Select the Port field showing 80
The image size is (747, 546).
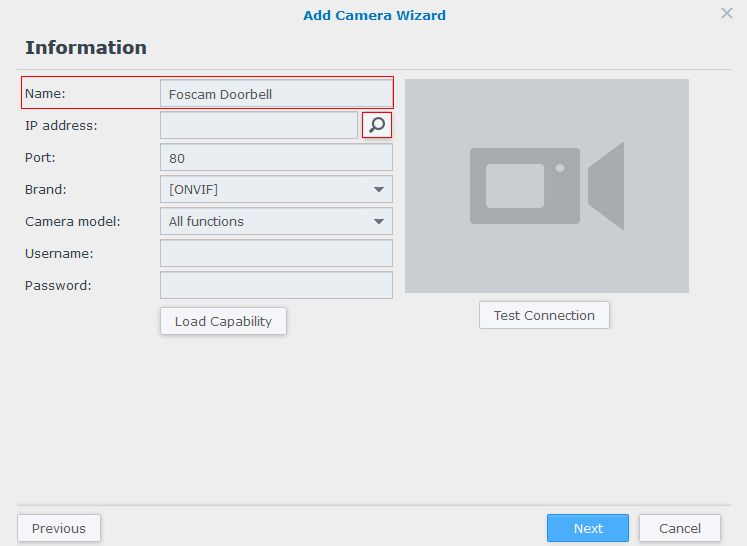tap(276, 158)
